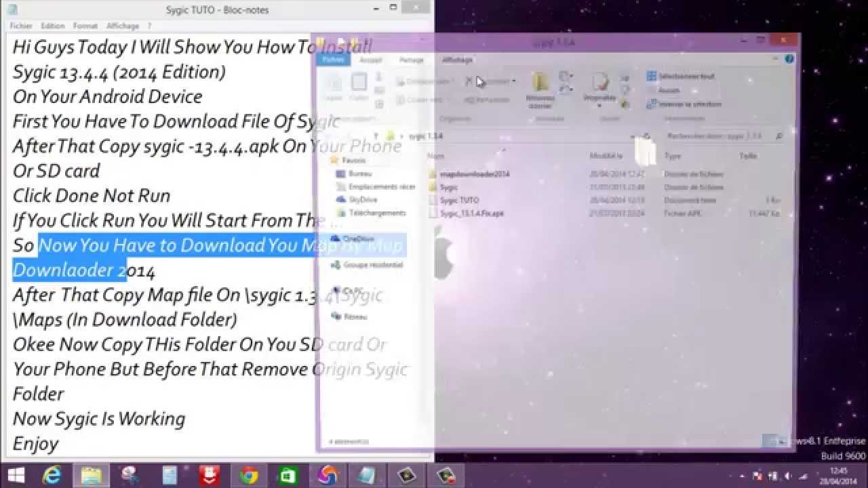This screenshot has height=488, width=868.
Task: Switch to the Accueil ribbon tab in Explorer
Action: 370,60
